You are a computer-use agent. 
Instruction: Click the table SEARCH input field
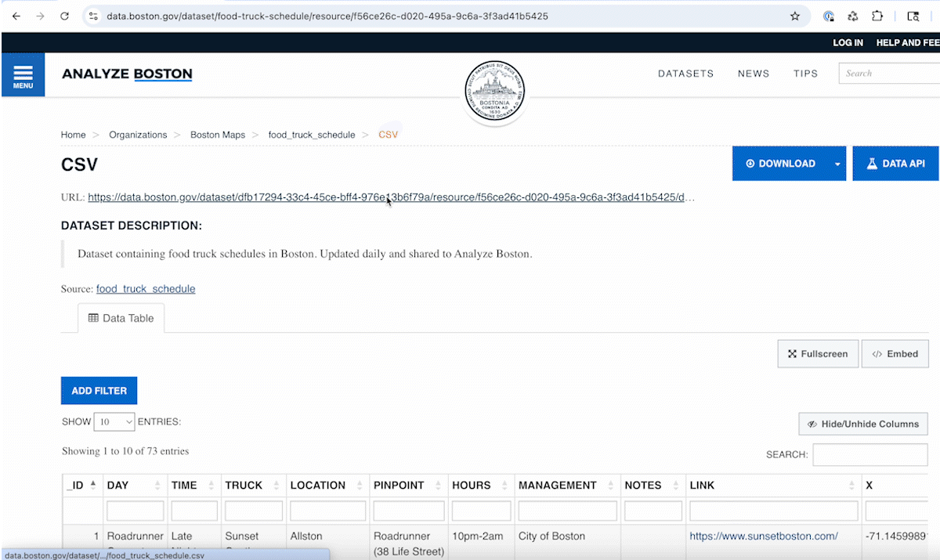(869, 454)
